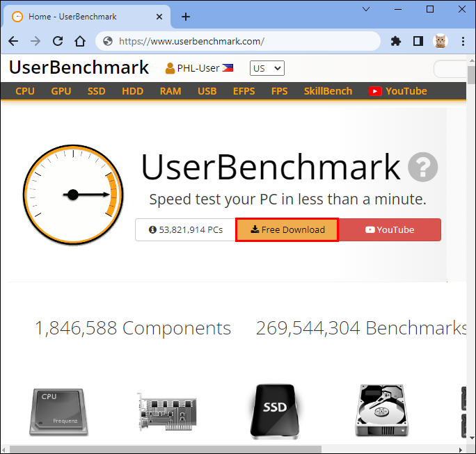Image resolution: width=476 pixels, height=454 pixels.
Task: Close the Home - UserBenchmark tab
Action: [x=159, y=17]
